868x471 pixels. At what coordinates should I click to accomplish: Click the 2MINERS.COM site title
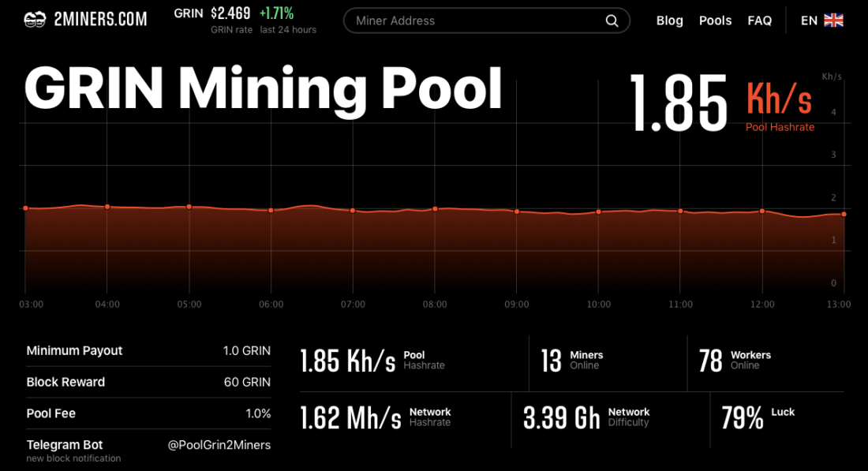pos(101,20)
